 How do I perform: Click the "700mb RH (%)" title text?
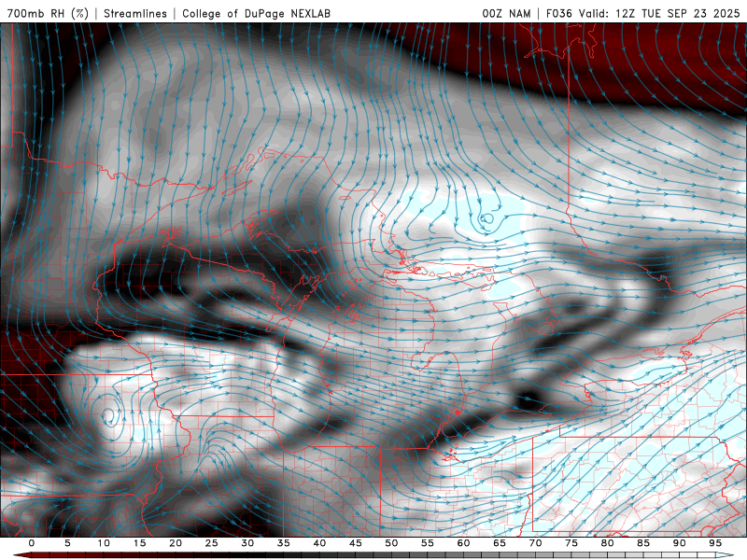click(x=48, y=13)
